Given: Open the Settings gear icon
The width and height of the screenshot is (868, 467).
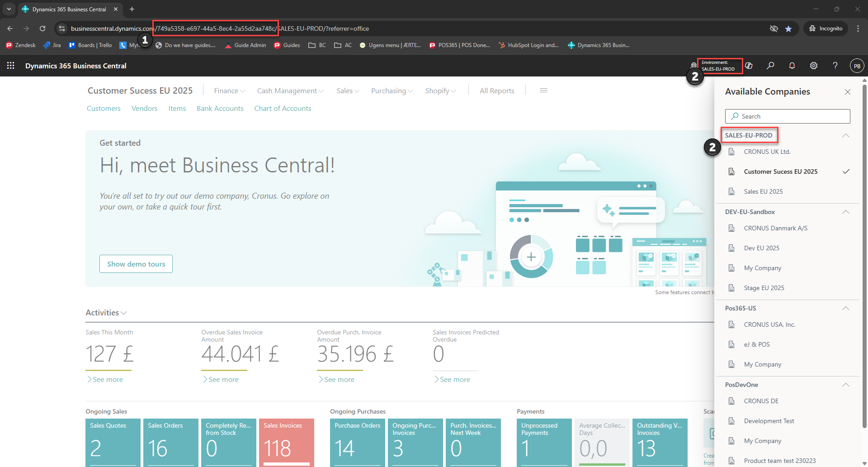Looking at the screenshot, I should click(814, 66).
